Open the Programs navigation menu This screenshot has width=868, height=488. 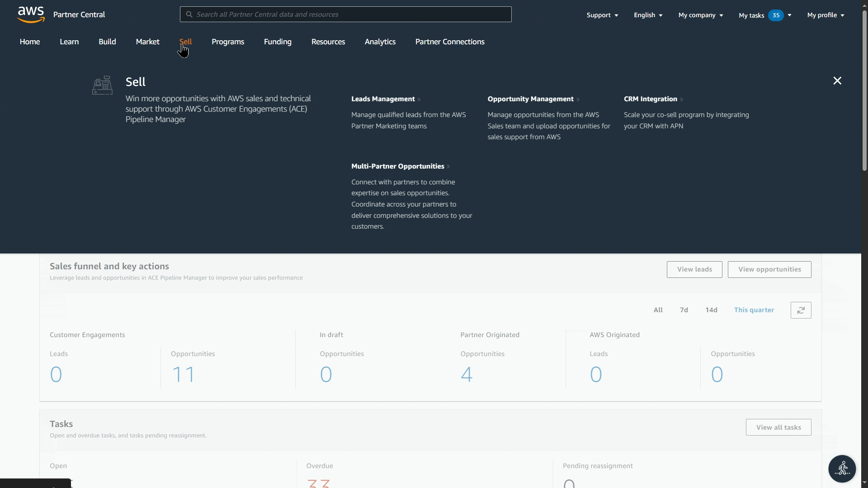coord(228,42)
